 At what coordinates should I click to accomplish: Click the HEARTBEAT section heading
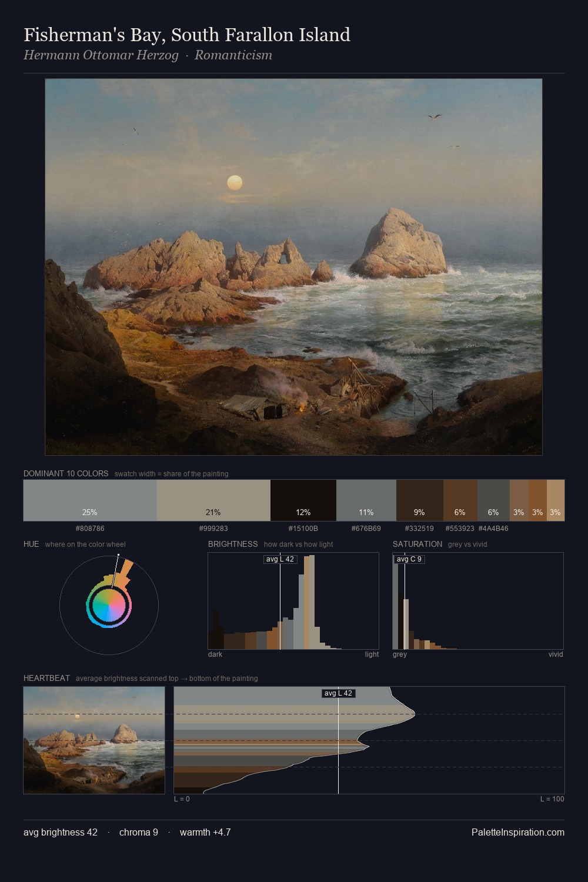46,678
